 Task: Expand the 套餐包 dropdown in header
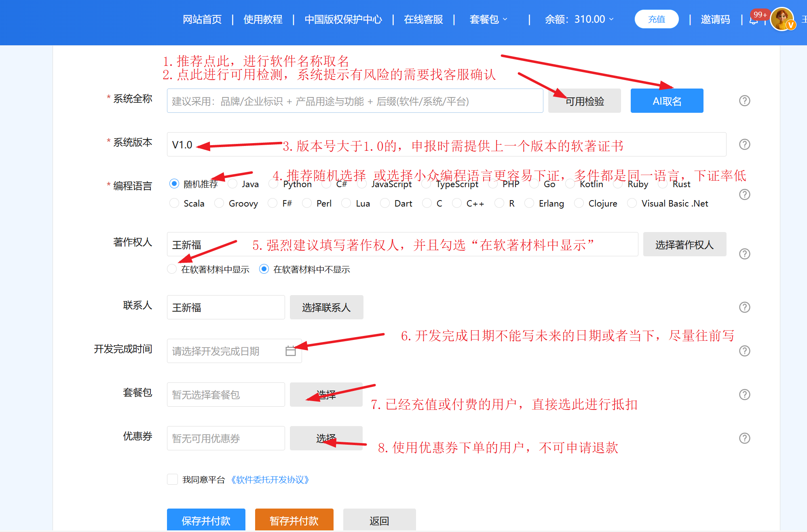tap(488, 19)
